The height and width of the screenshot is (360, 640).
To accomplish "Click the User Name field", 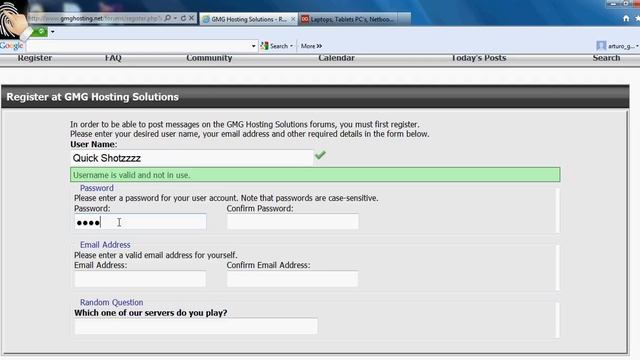I will (x=191, y=158).
